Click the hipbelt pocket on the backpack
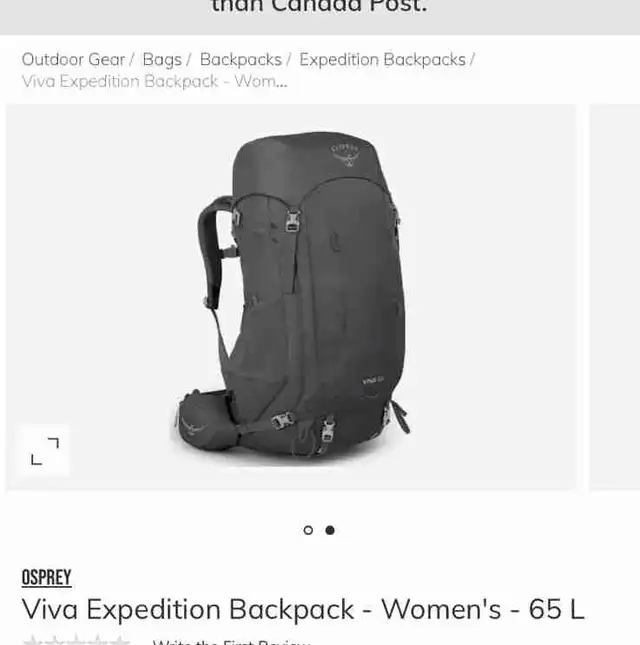 [x=202, y=420]
